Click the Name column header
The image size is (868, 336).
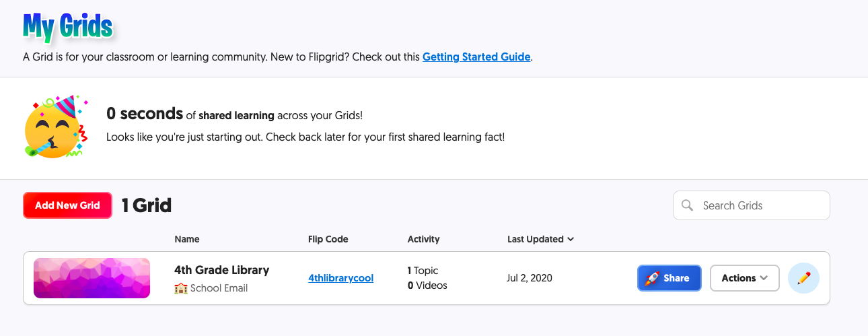click(x=187, y=239)
